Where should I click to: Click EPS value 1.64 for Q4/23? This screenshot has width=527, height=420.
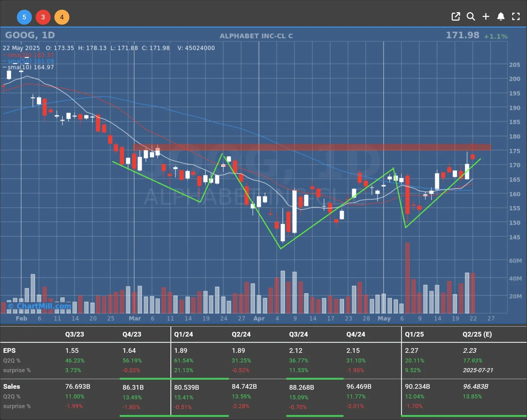point(129,351)
